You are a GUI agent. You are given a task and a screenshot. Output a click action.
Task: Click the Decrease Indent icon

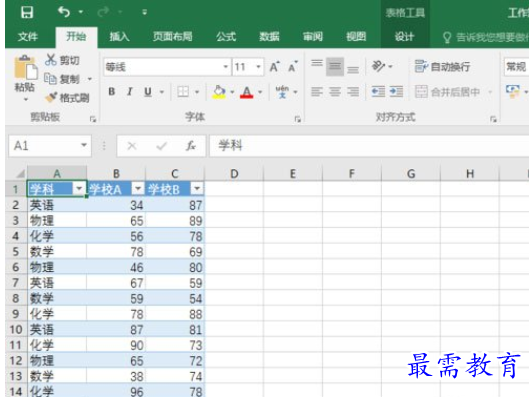tap(378, 92)
